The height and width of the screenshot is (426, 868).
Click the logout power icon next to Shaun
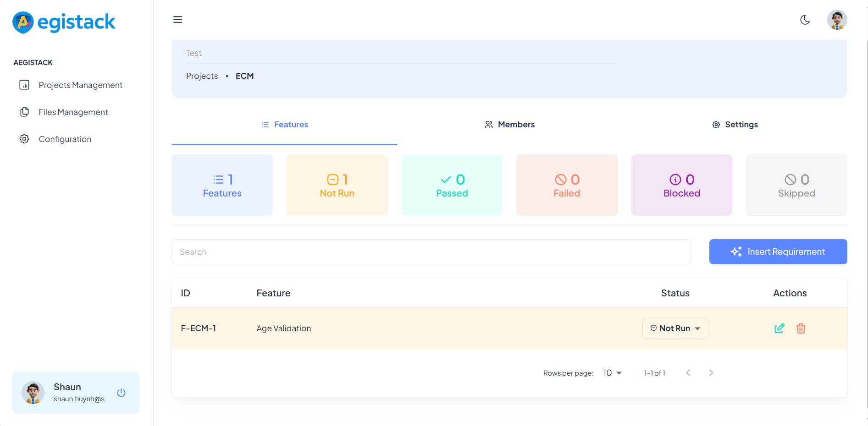(x=121, y=393)
